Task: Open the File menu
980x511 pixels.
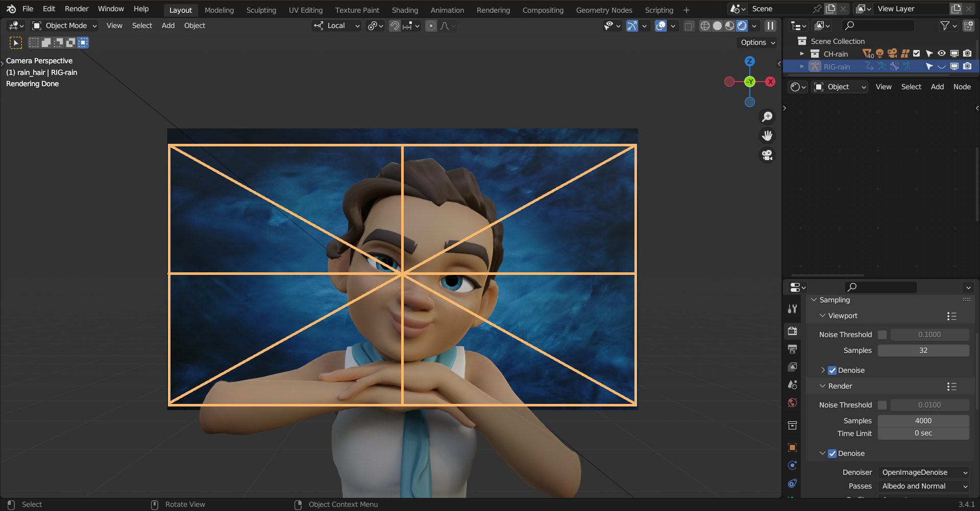Action: coord(28,9)
